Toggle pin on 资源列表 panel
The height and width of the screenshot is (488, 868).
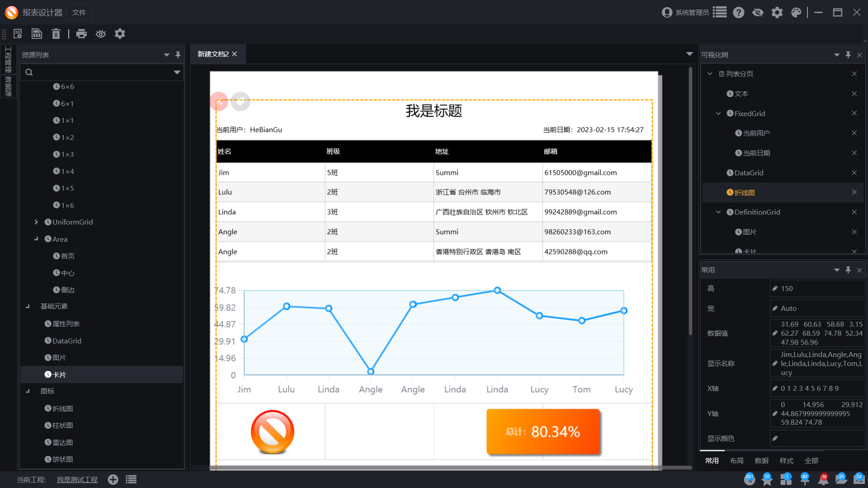178,55
